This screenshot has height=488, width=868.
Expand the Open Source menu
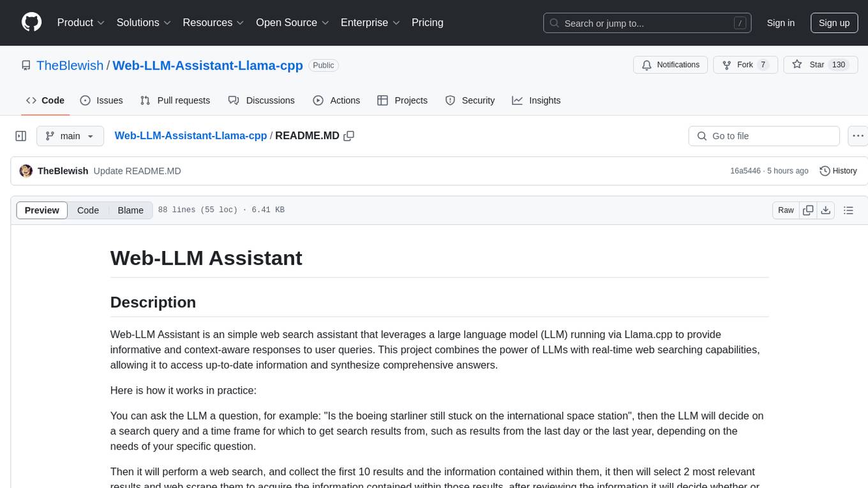pos(292,22)
